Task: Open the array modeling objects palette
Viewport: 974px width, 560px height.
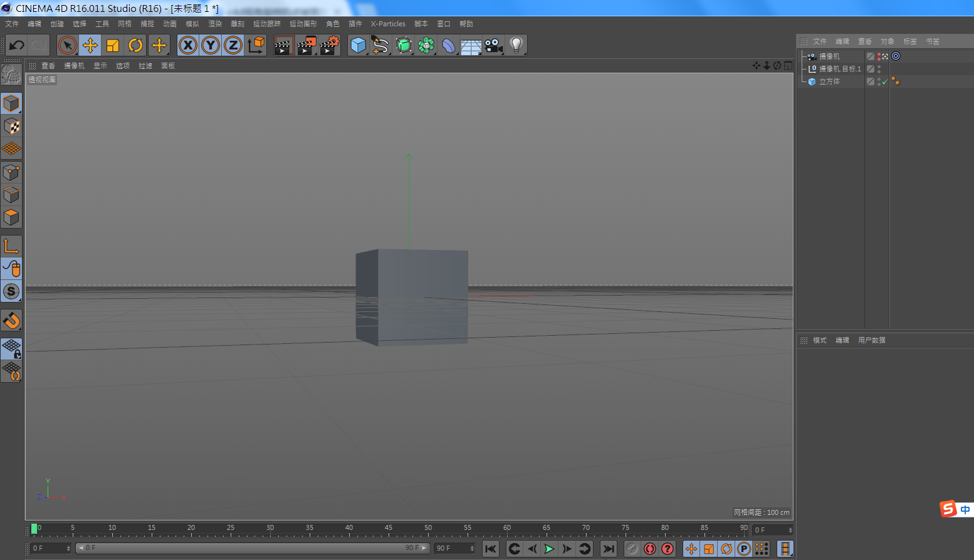Action: 426,45
